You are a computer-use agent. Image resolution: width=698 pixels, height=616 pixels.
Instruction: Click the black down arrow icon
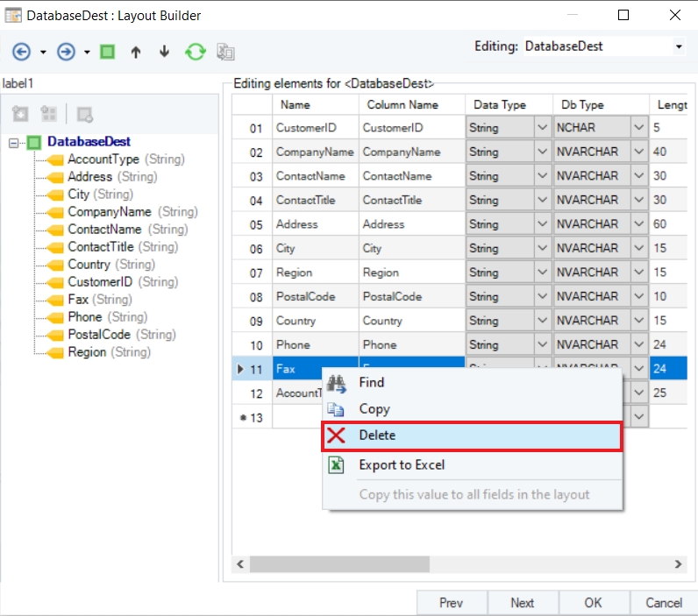pos(164,52)
